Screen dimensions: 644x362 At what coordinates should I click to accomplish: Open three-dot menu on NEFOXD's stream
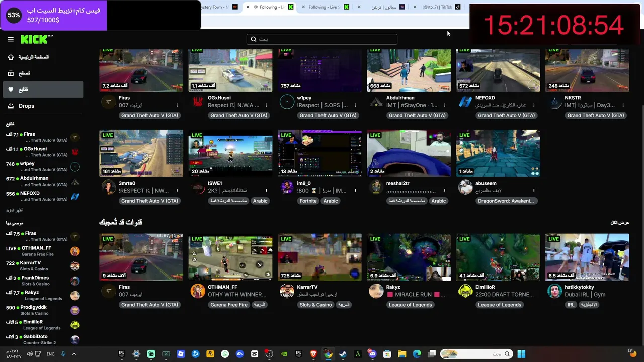tap(534, 105)
